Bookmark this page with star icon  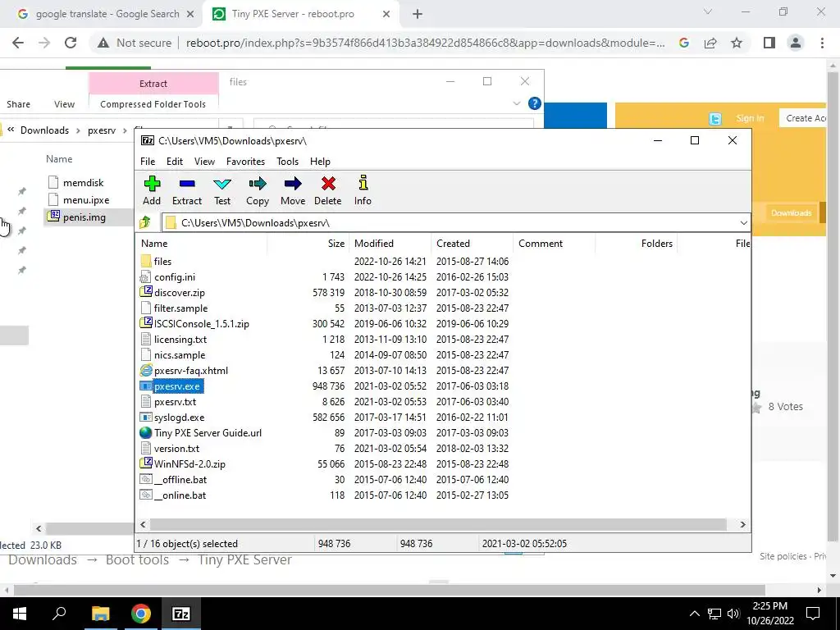[737, 43]
